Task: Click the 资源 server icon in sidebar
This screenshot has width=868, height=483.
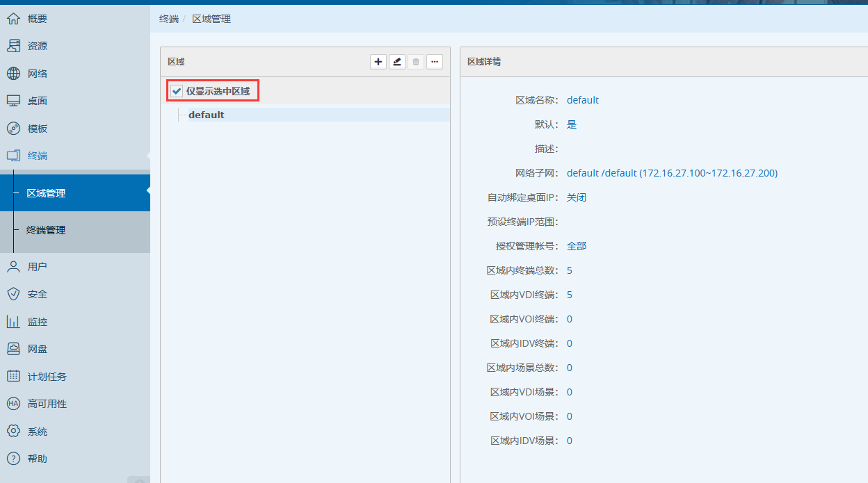Action: pos(13,46)
